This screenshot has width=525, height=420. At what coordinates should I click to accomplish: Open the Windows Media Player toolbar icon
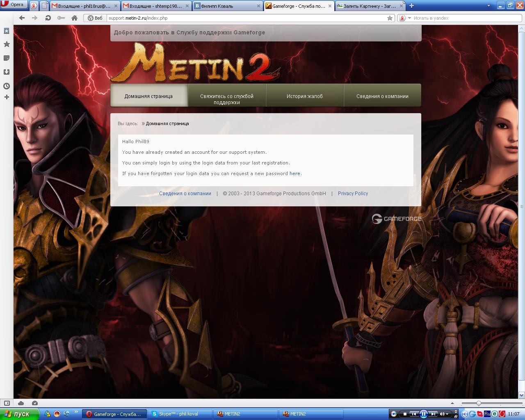click(393, 414)
